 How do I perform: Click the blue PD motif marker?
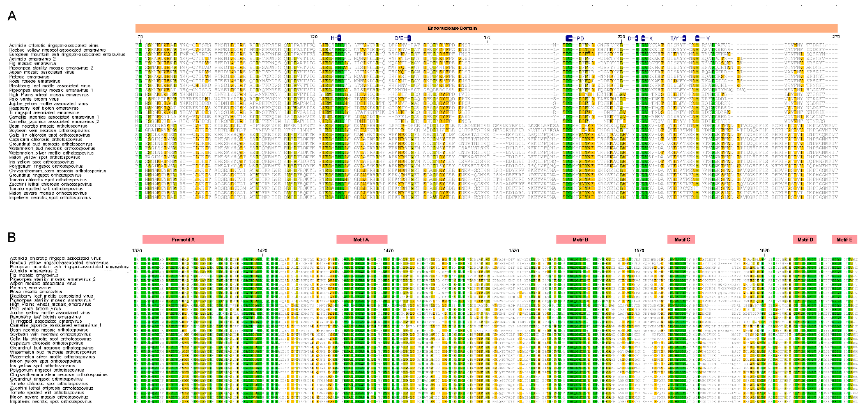pos(569,38)
